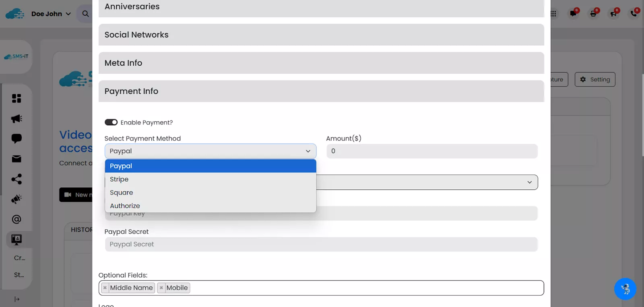Click the envelope email icon in sidebar

pyautogui.click(x=17, y=159)
